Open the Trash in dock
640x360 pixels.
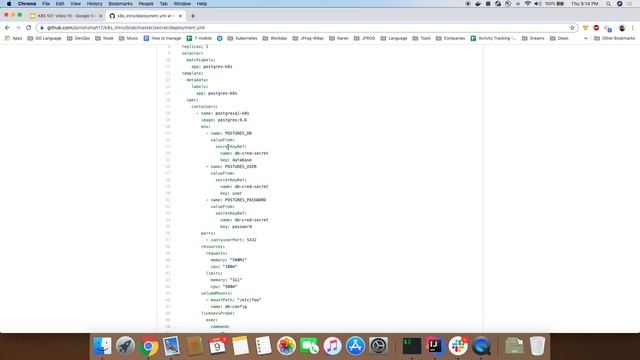(x=537, y=346)
